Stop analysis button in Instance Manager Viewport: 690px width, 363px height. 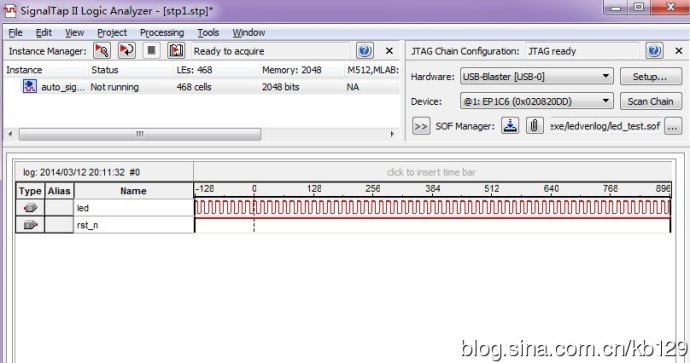pyautogui.click(x=151, y=51)
